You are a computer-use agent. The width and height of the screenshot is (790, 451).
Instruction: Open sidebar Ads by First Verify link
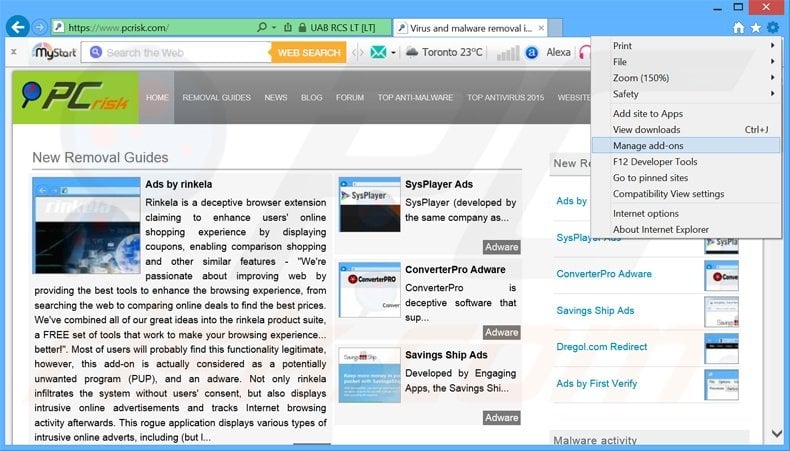coord(597,383)
